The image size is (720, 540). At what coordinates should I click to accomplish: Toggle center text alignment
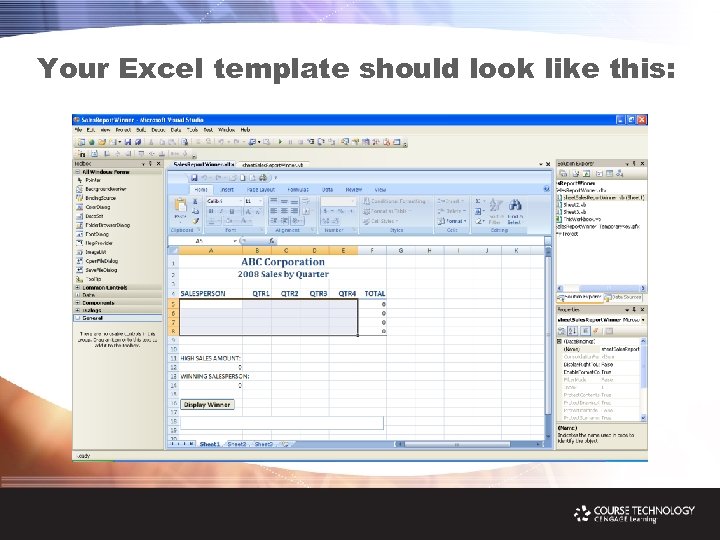point(284,211)
